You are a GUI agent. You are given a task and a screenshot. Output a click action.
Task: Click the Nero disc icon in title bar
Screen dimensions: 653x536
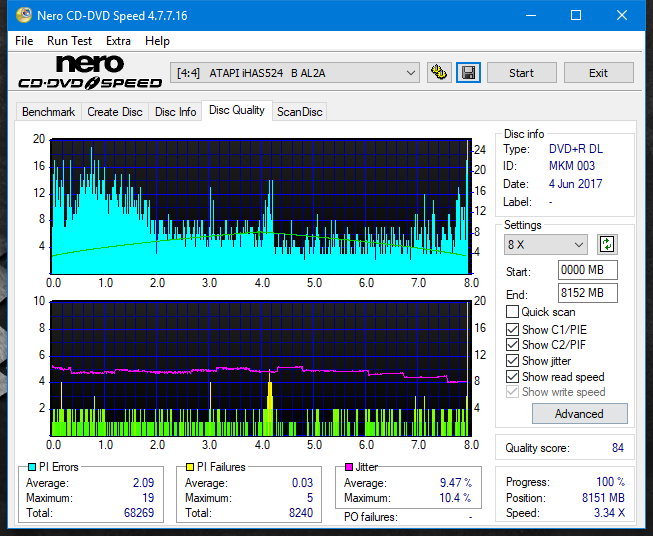[x=24, y=15]
